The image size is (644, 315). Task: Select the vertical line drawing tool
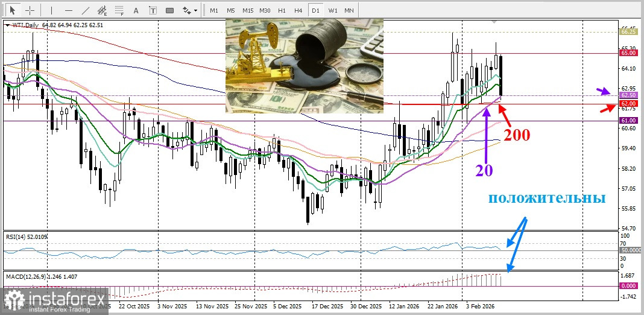[51, 10]
